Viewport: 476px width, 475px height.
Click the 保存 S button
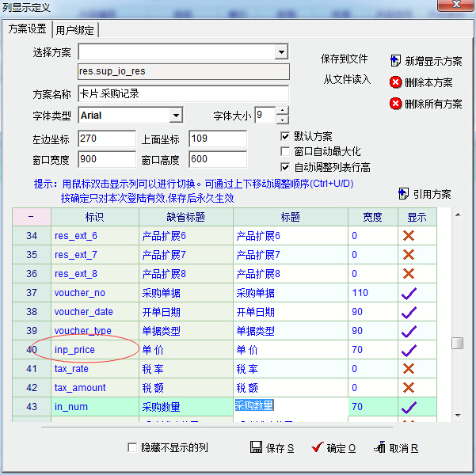[x=272, y=448]
